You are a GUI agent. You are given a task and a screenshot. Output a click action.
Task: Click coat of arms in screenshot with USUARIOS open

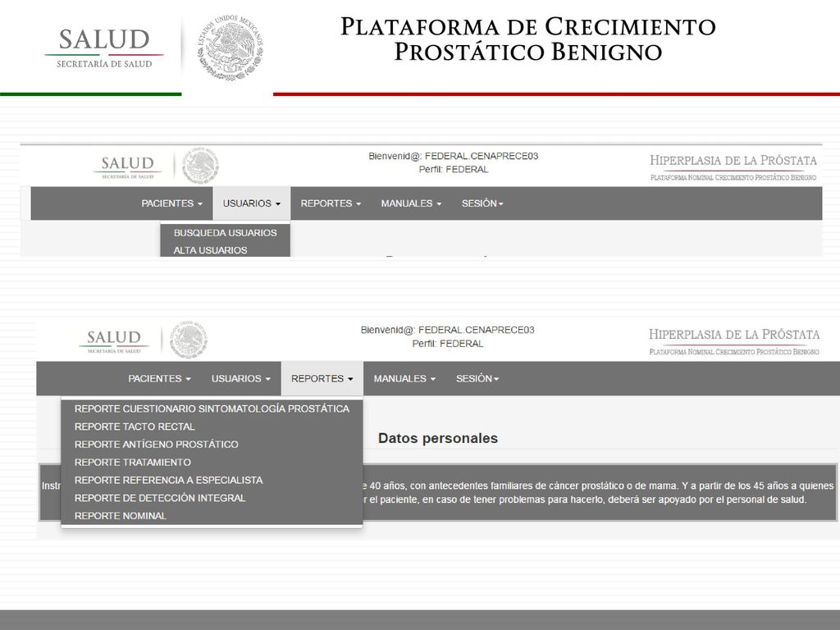pyautogui.click(x=200, y=166)
